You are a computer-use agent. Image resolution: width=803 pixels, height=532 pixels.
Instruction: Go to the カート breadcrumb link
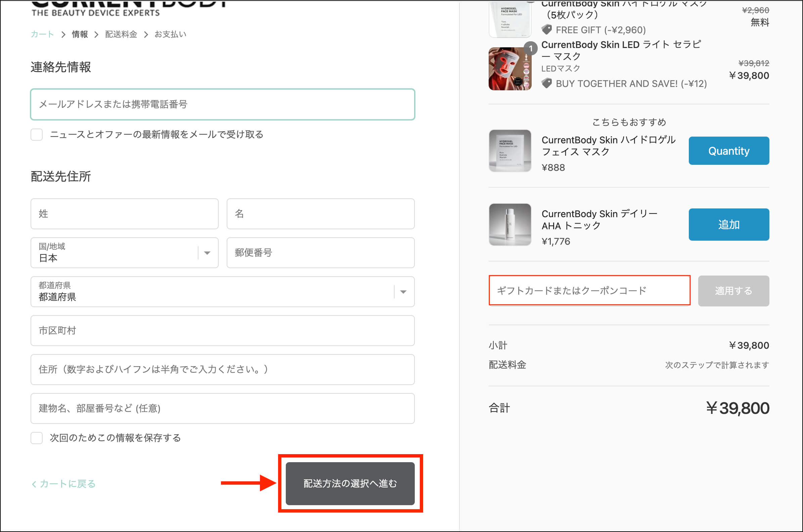pyautogui.click(x=42, y=34)
